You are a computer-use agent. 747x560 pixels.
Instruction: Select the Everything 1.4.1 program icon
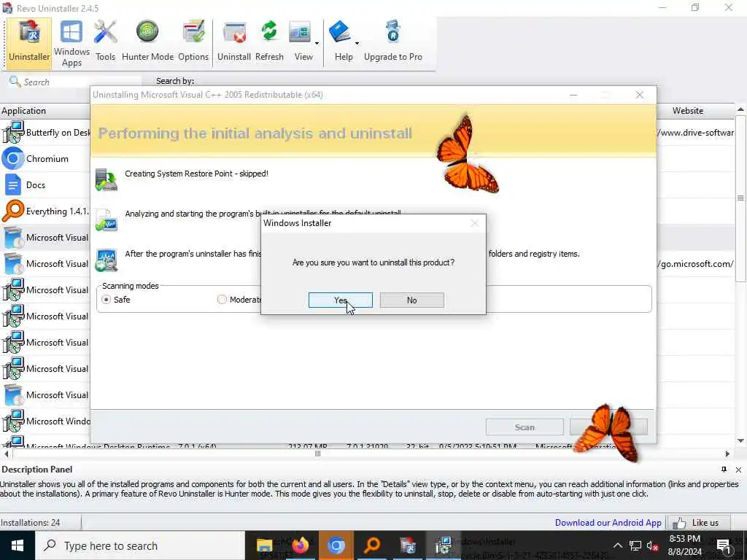tap(13, 211)
